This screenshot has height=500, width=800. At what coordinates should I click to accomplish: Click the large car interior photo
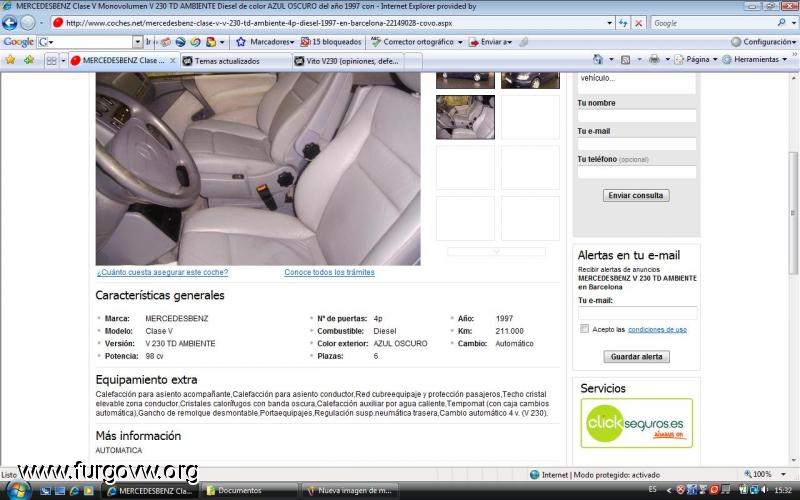258,168
